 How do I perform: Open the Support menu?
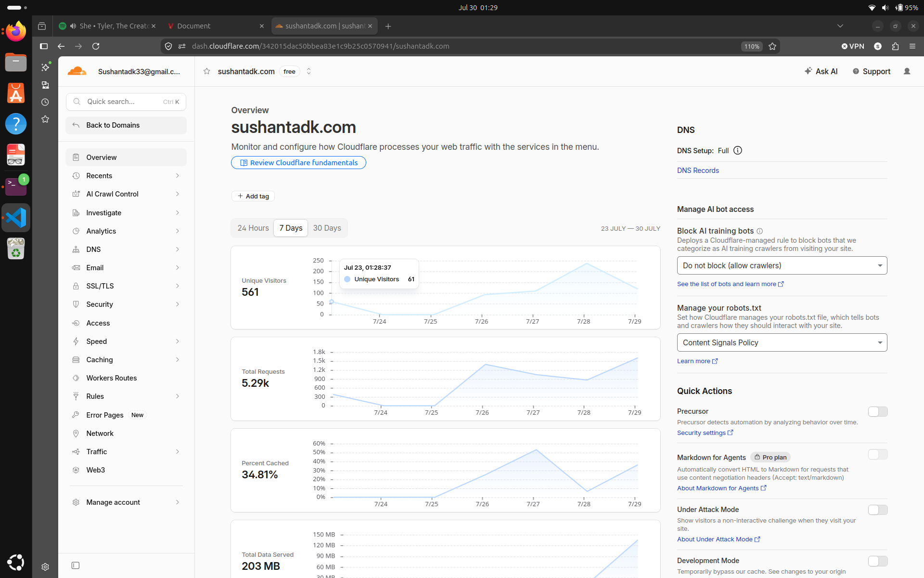coord(872,71)
